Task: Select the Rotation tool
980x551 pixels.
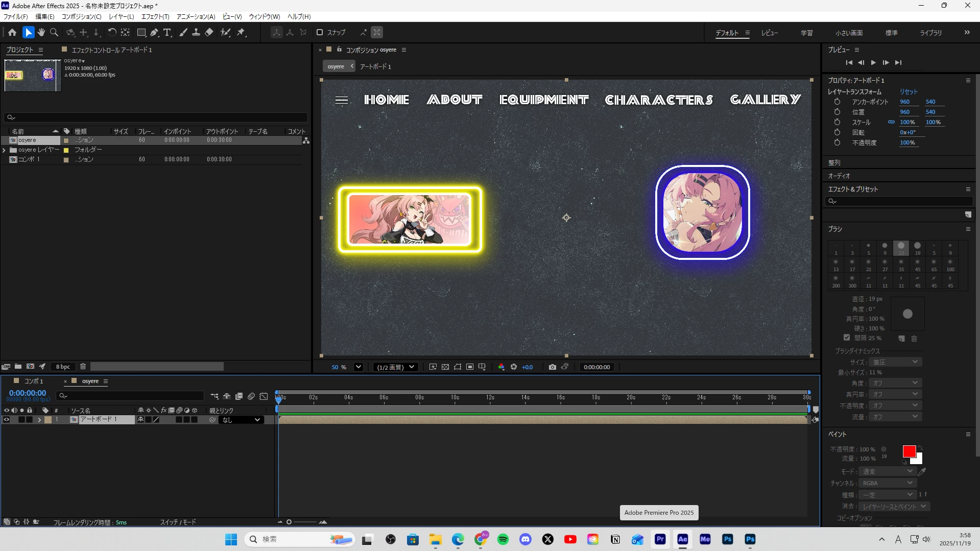Action: pyautogui.click(x=112, y=32)
